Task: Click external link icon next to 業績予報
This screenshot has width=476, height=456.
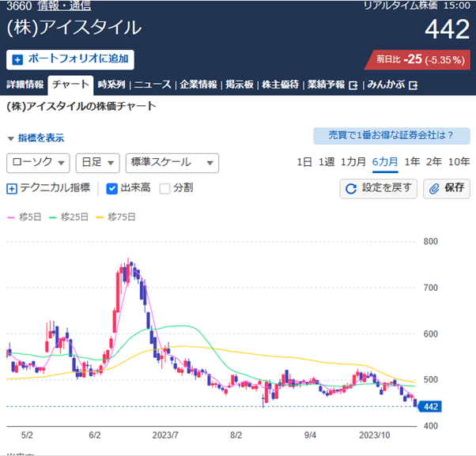Action: (353, 85)
